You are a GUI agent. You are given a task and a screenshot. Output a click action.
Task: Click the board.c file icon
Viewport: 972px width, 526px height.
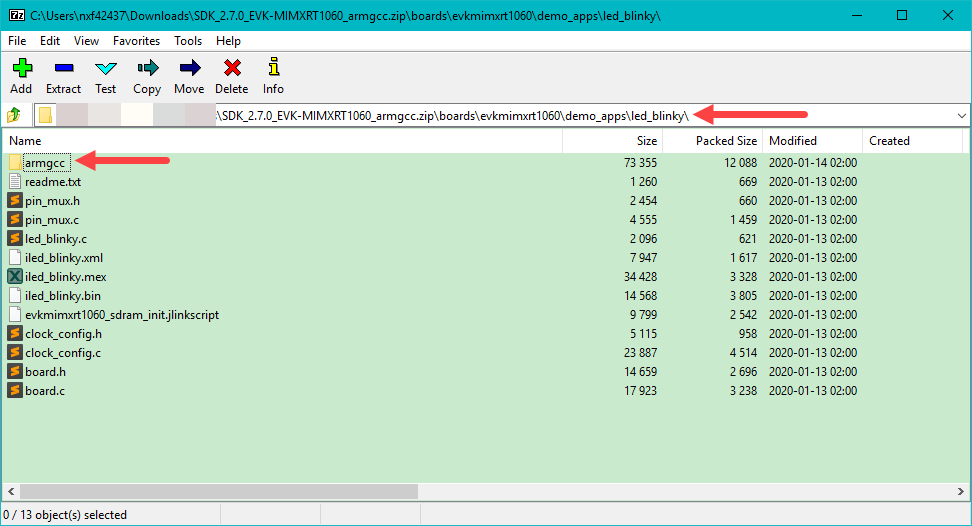15,390
